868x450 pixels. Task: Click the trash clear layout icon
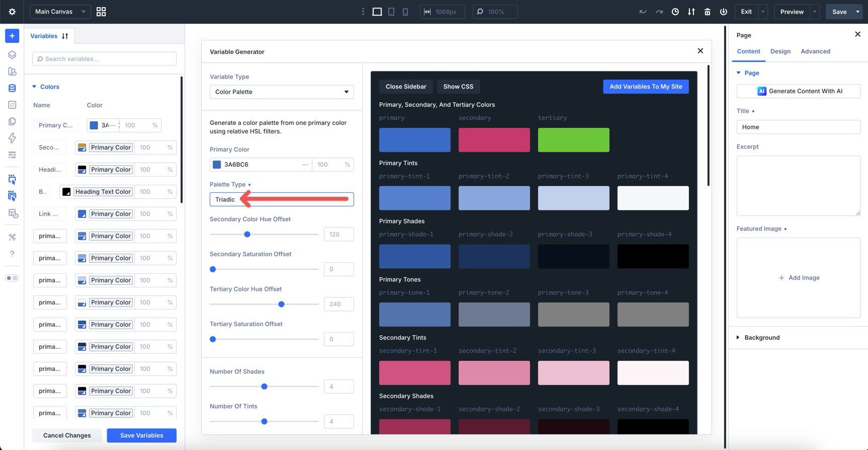pos(708,12)
